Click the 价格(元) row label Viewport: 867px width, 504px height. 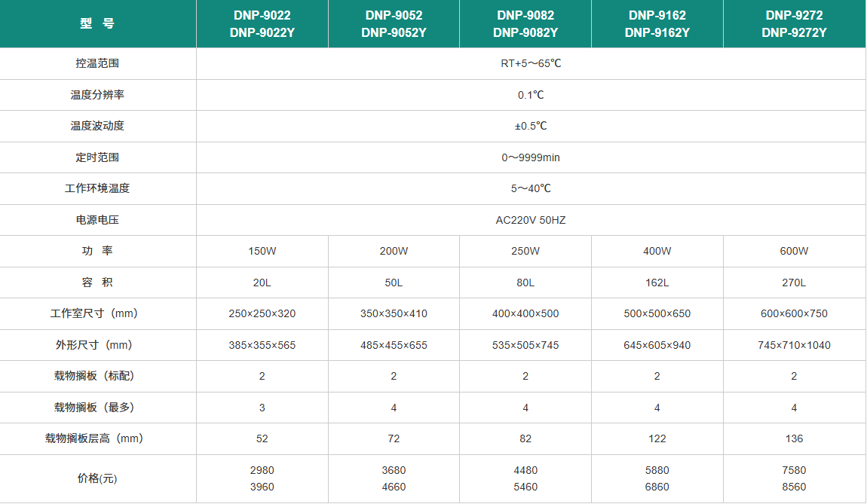tap(97, 478)
